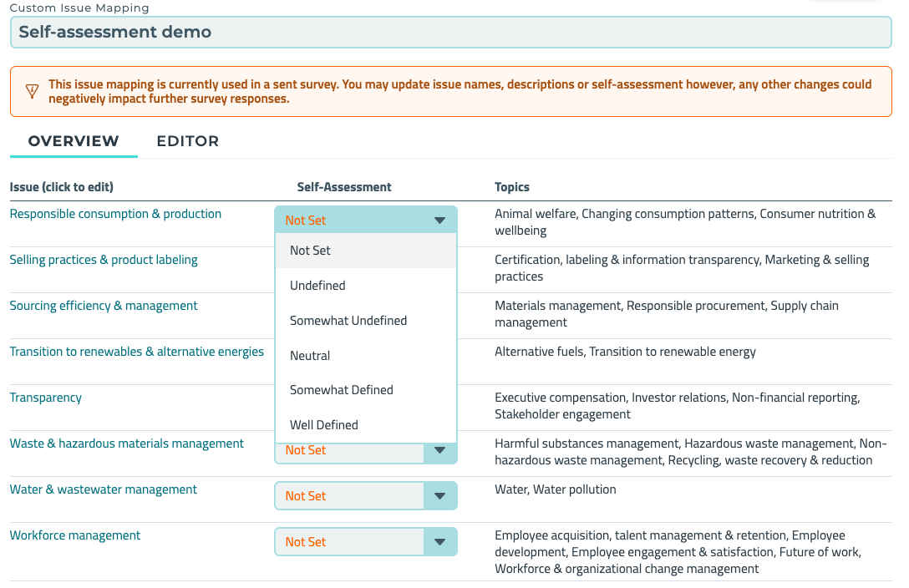Select 'Well Defined' self-assessment option
909x588 pixels.
pyautogui.click(x=324, y=425)
